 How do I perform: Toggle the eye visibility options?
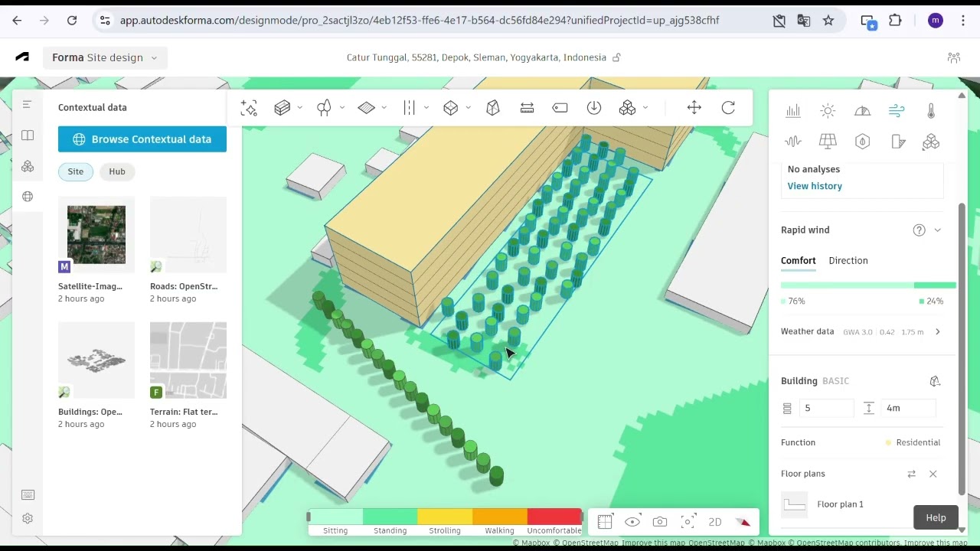pyautogui.click(x=632, y=522)
